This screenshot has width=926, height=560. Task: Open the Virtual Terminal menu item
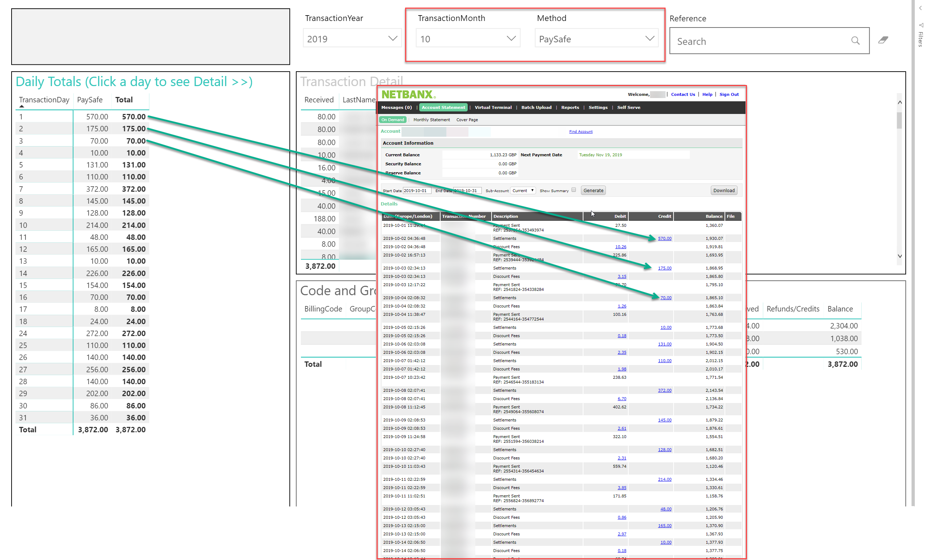tap(493, 107)
